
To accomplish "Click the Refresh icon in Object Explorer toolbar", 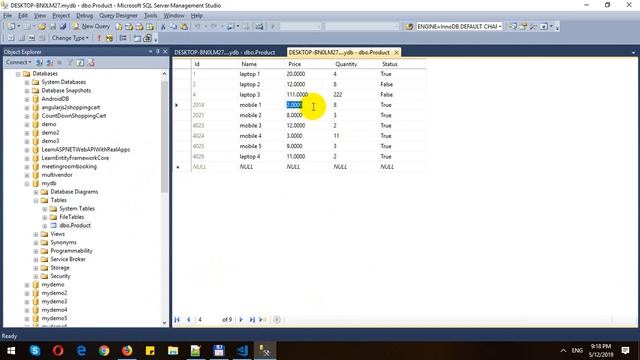I will (x=80, y=62).
